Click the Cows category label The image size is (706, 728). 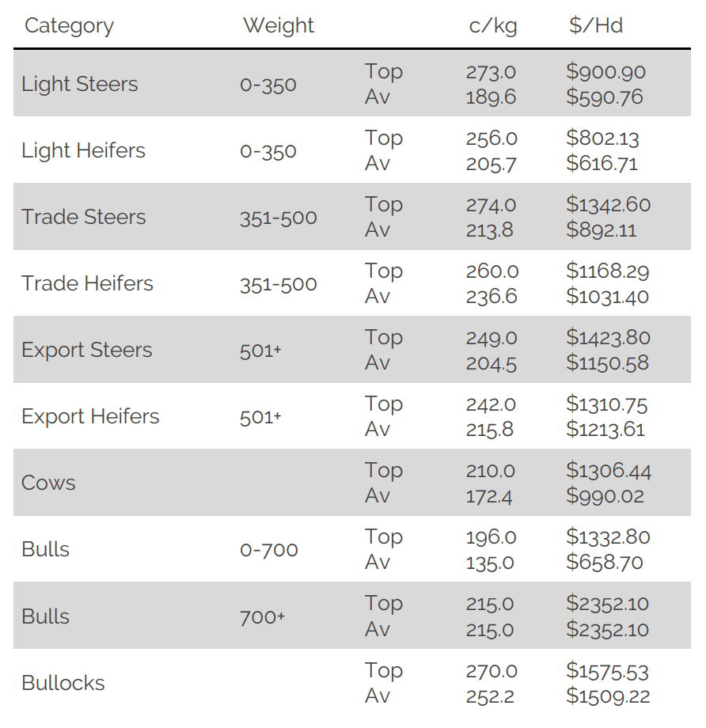coord(48,483)
